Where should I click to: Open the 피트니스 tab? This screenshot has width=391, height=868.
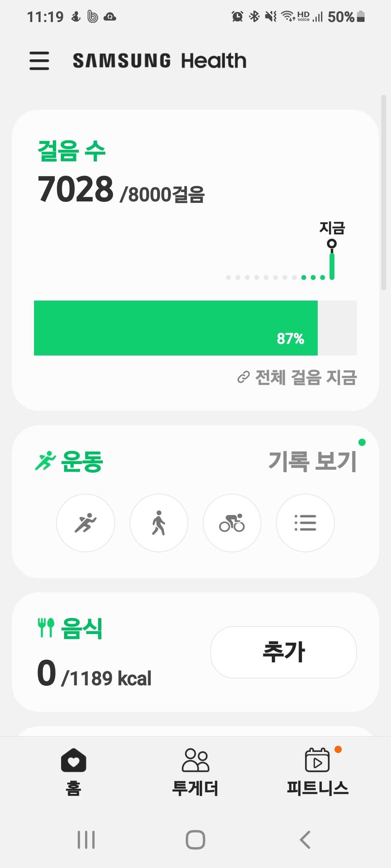click(x=318, y=771)
